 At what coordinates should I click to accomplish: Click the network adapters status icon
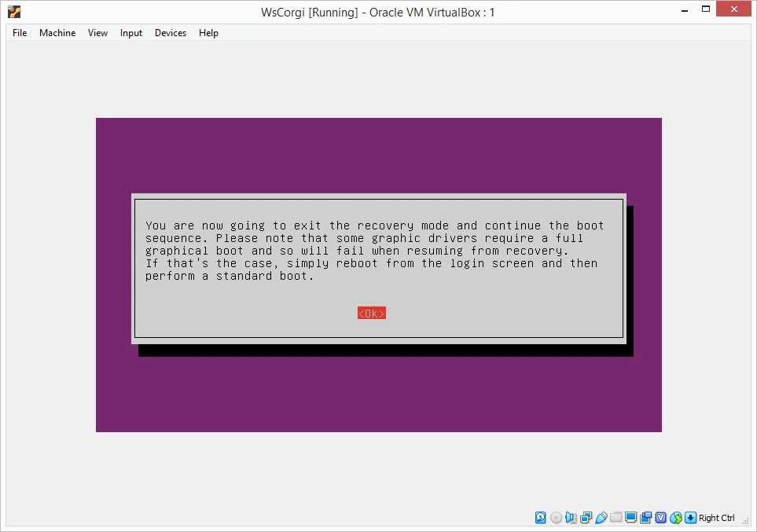(586, 518)
